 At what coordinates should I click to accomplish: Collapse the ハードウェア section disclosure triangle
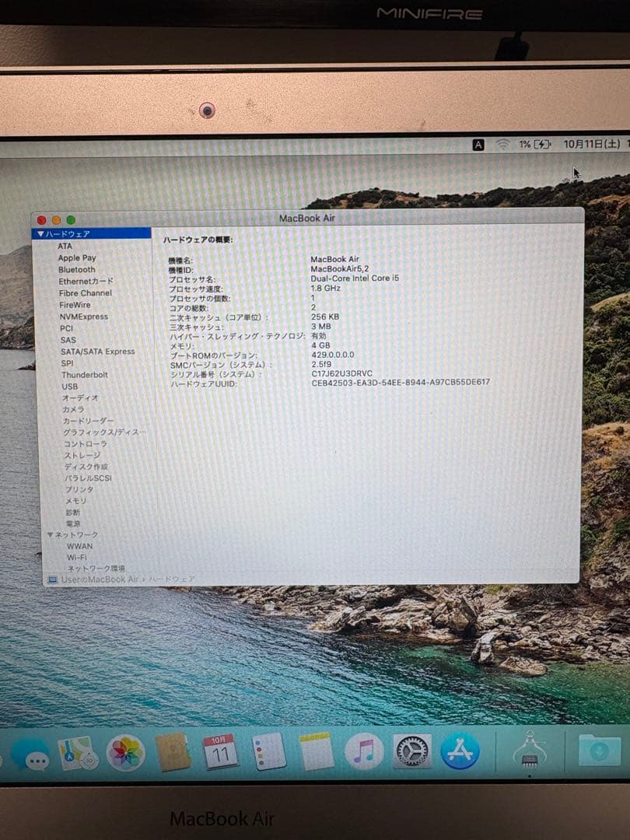pyautogui.click(x=39, y=233)
